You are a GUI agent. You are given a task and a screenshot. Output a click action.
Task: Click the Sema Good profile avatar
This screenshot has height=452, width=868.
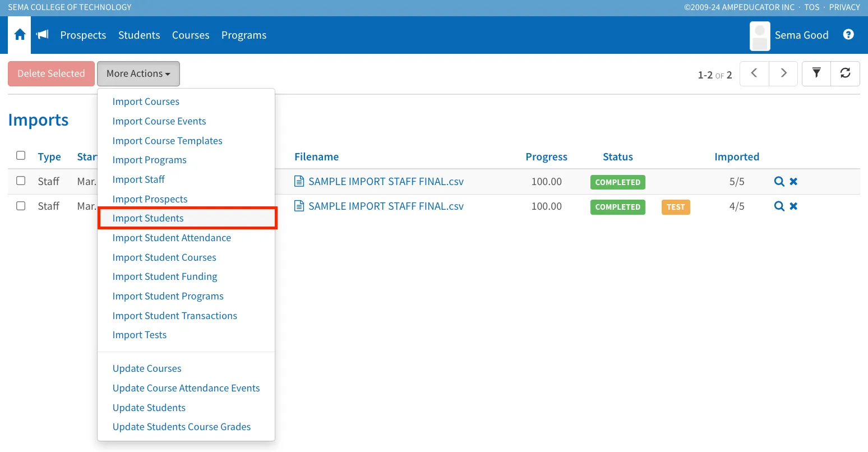(x=760, y=36)
